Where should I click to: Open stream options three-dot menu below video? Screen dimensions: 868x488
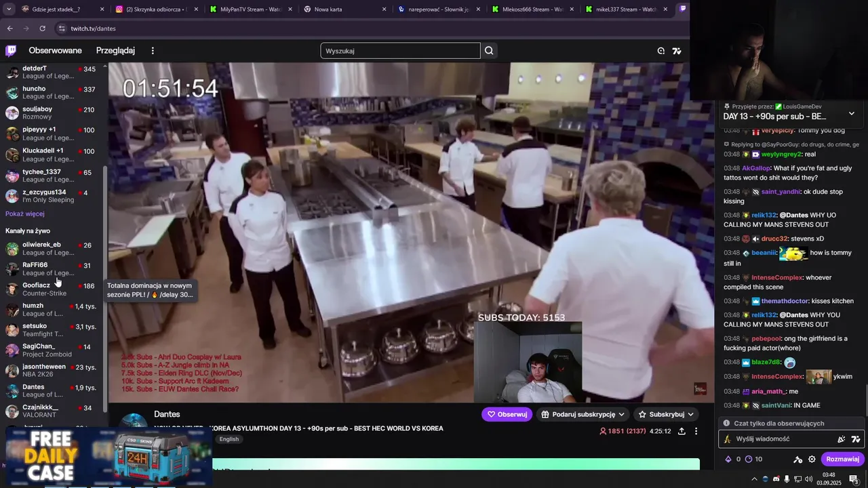pos(696,431)
